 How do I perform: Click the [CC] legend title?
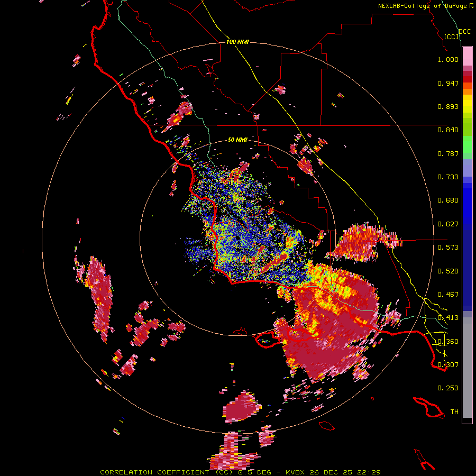pyautogui.click(x=452, y=36)
